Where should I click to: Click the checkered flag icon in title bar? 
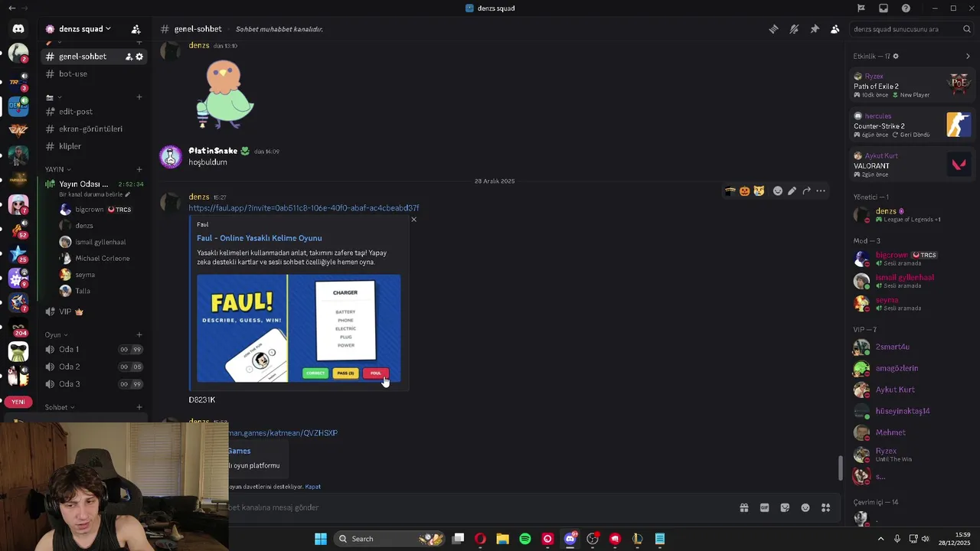click(861, 8)
